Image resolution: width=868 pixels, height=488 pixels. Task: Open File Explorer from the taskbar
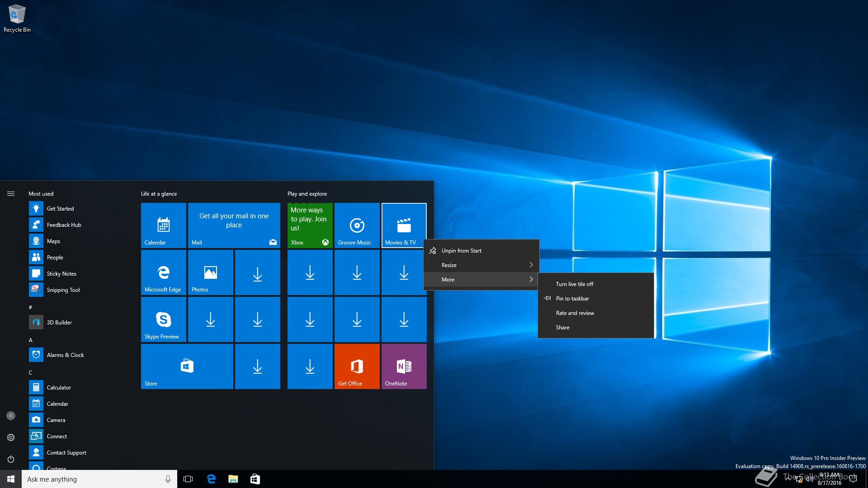click(x=233, y=479)
